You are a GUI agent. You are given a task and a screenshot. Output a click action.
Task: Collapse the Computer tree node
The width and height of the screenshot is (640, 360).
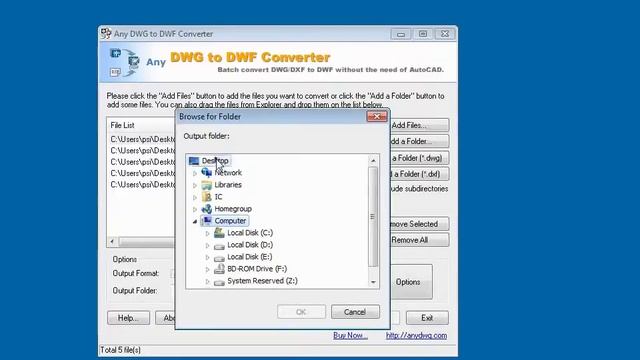[195, 221]
